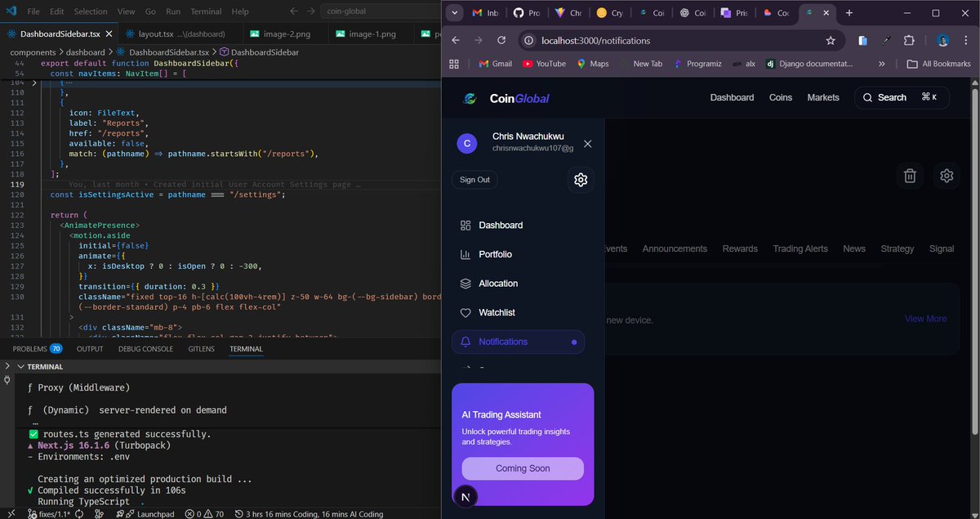Image resolution: width=980 pixels, height=519 pixels.
Task: Switch to the GitHub tab in Chrome
Action: (525, 13)
